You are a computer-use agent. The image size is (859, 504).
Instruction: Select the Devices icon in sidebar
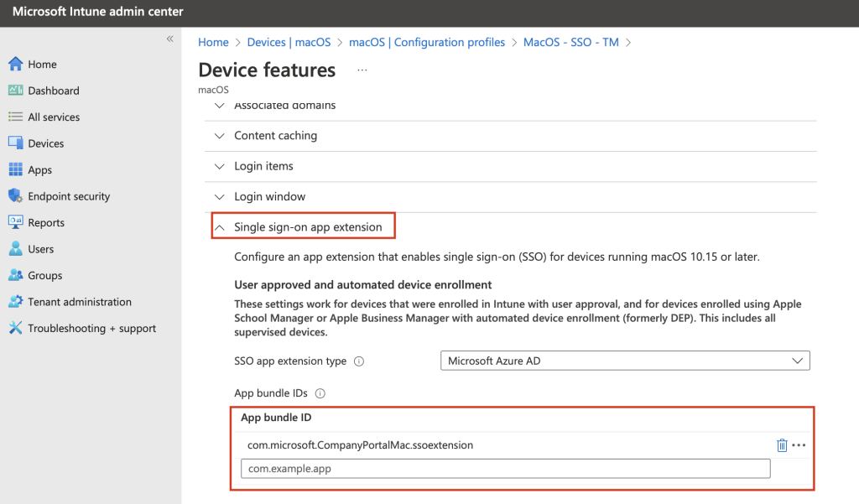pos(15,143)
